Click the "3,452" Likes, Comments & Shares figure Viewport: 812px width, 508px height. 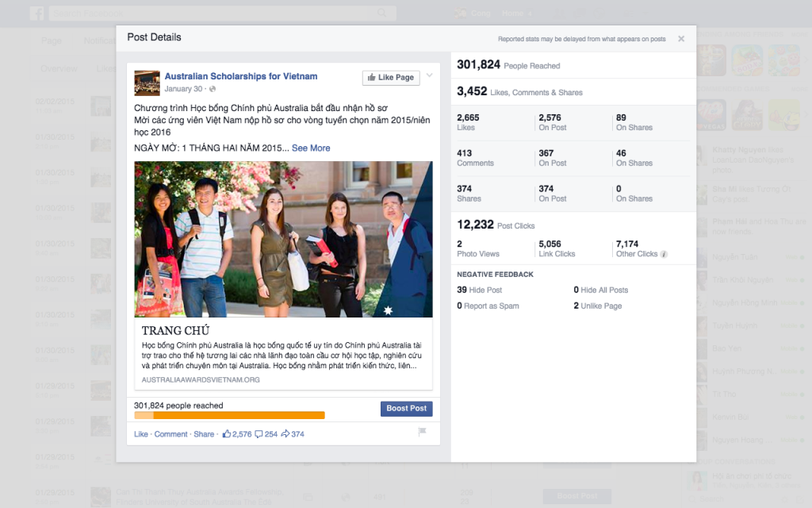coord(472,91)
